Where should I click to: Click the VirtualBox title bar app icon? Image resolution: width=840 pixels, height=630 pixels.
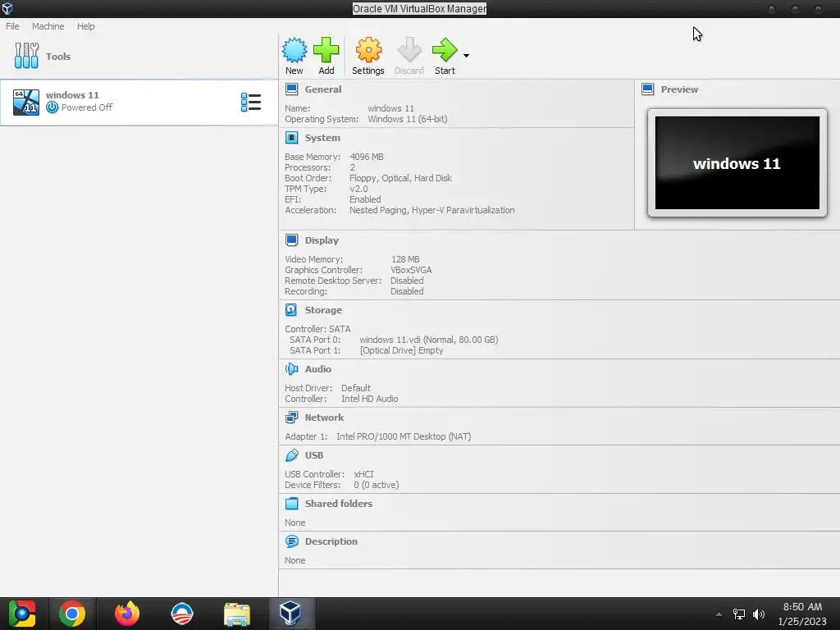7,8
